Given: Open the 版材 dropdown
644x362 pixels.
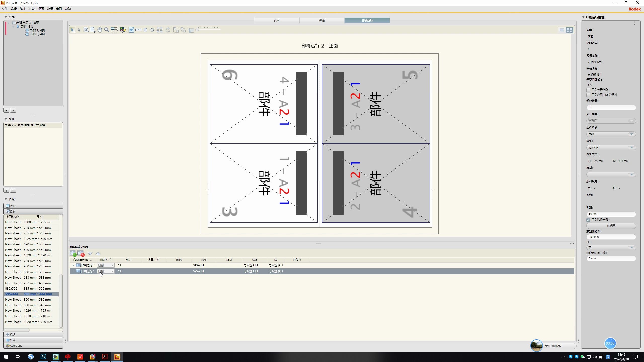Looking at the screenshot, I should (611, 175).
